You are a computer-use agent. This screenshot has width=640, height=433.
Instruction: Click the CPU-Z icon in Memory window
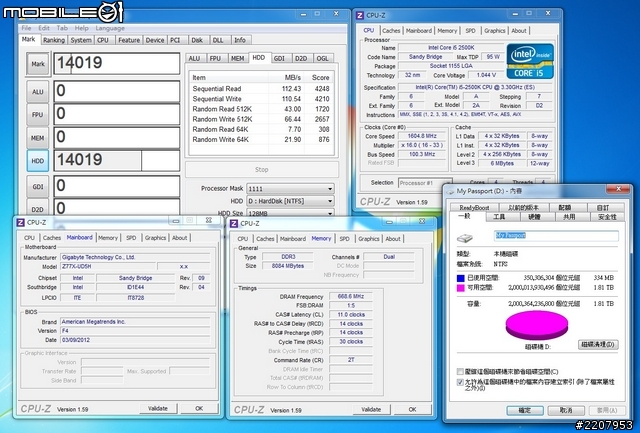(234, 223)
